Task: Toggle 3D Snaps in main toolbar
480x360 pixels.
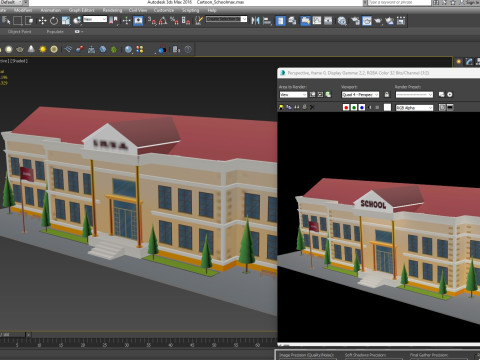Action: coord(151,21)
